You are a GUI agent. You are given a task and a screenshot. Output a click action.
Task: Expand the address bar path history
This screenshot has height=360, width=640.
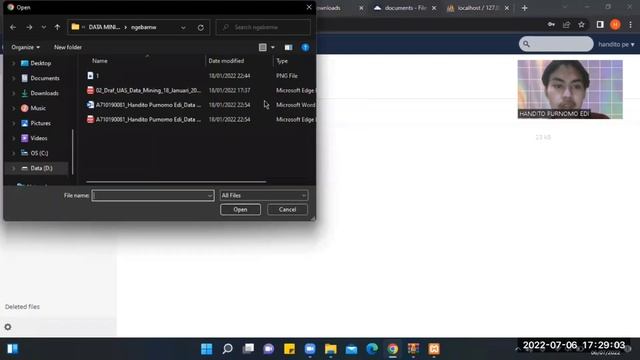point(183,27)
